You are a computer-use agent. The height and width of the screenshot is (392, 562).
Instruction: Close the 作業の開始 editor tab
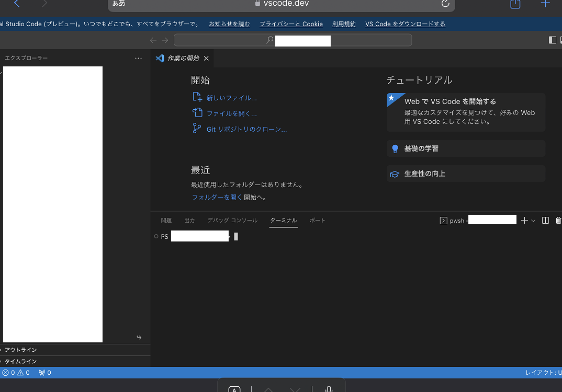tap(206, 59)
